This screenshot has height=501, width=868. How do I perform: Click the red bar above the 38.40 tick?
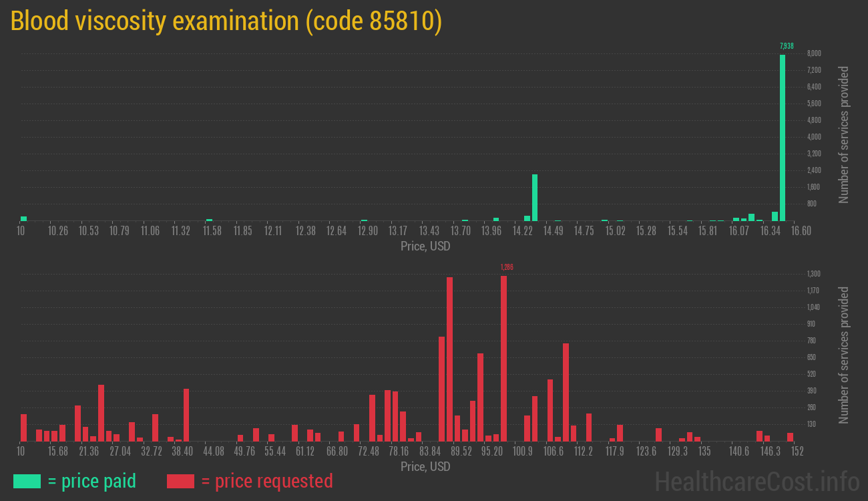pyautogui.click(x=186, y=415)
